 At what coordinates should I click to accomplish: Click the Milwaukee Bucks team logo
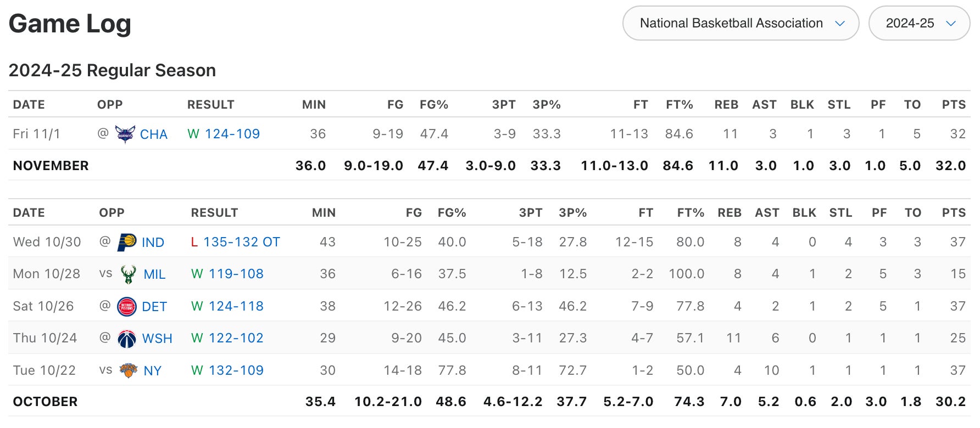point(129,274)
